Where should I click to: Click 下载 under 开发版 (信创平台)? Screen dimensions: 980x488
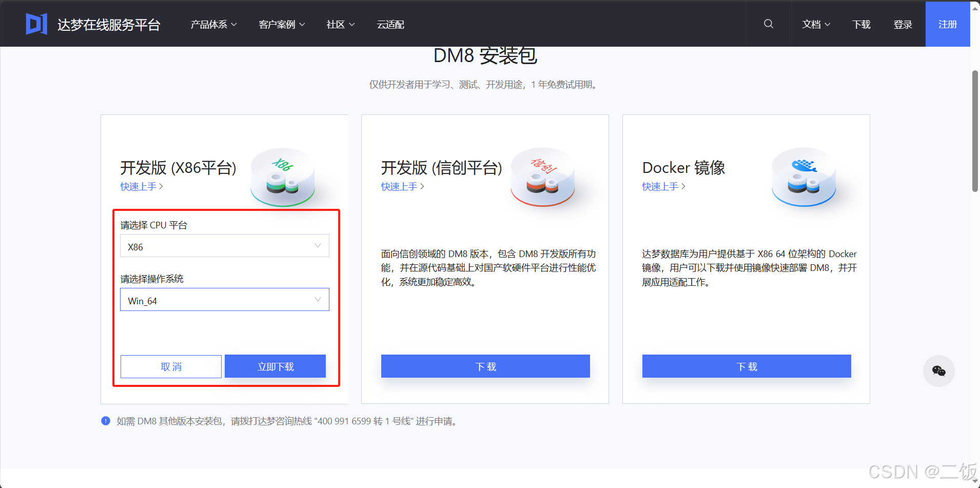[485, 366]
